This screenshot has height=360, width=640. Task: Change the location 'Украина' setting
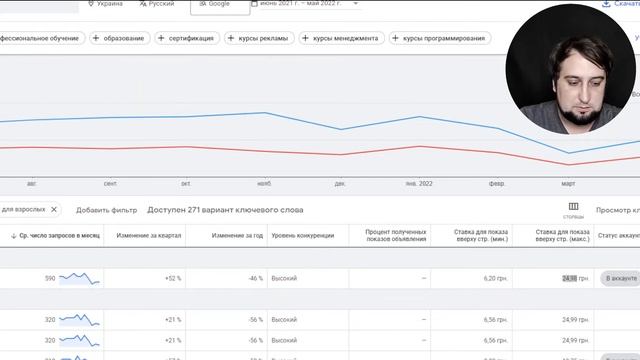tap(106, 4)
